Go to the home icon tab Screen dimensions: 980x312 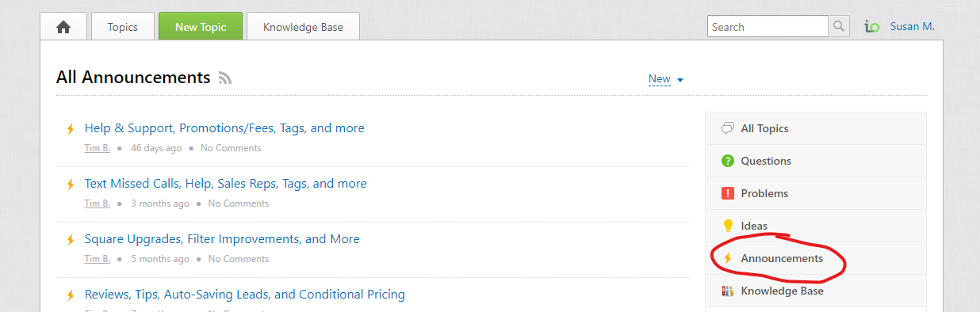tap(63, 27)
